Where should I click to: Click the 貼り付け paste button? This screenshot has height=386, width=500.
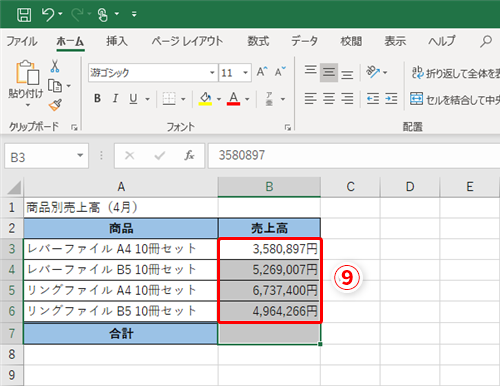pyautogui.click(x=26, y=79)
